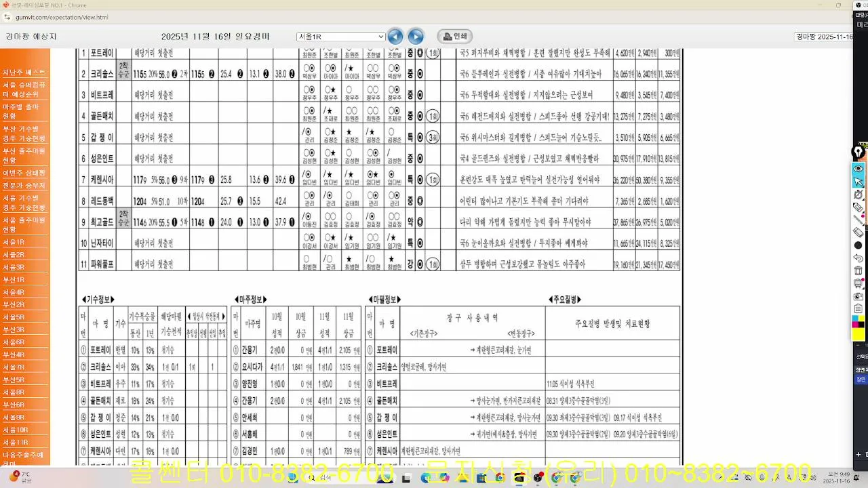
Task: Click the pen nib icon on annotation toolbar
Action: click(858, 152)
